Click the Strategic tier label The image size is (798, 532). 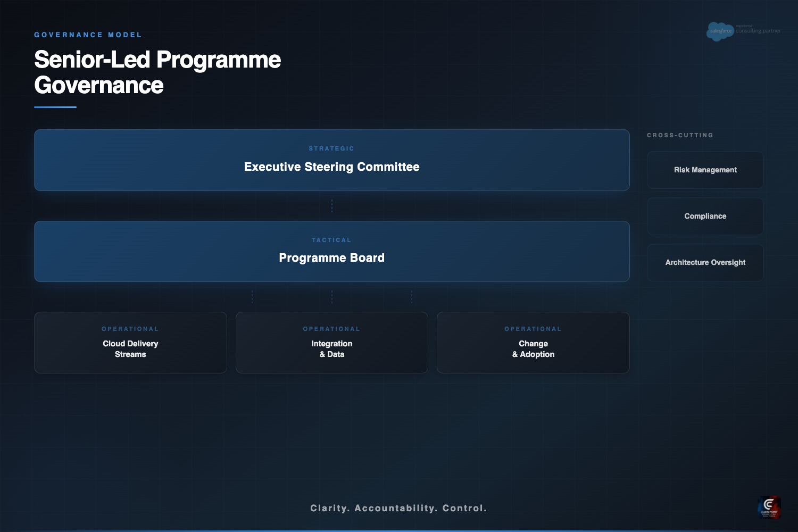331,149
